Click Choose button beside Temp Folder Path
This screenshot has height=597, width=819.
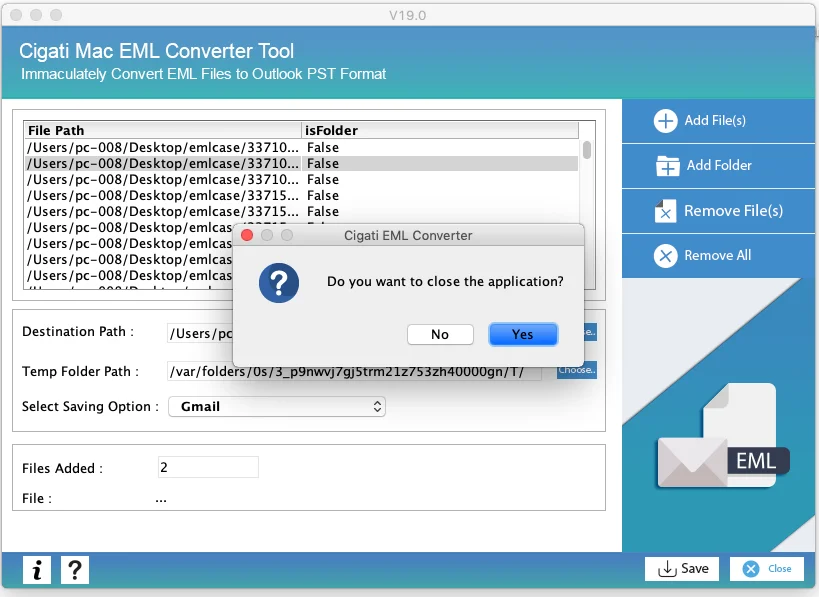coord(577,370)
